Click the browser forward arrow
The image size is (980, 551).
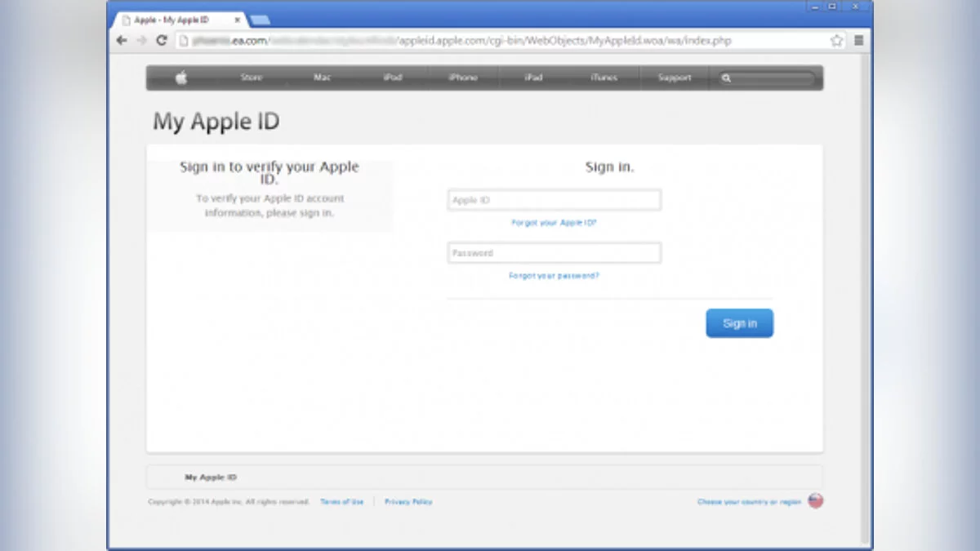click(x=141, y=41)
